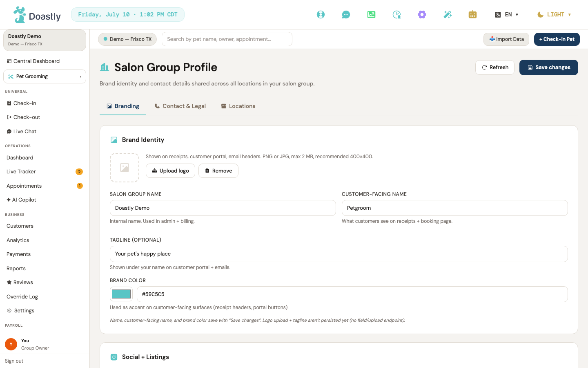Go to the operations Dashboard item
Screen dimensions: 588x368
(x=45, y=158)
